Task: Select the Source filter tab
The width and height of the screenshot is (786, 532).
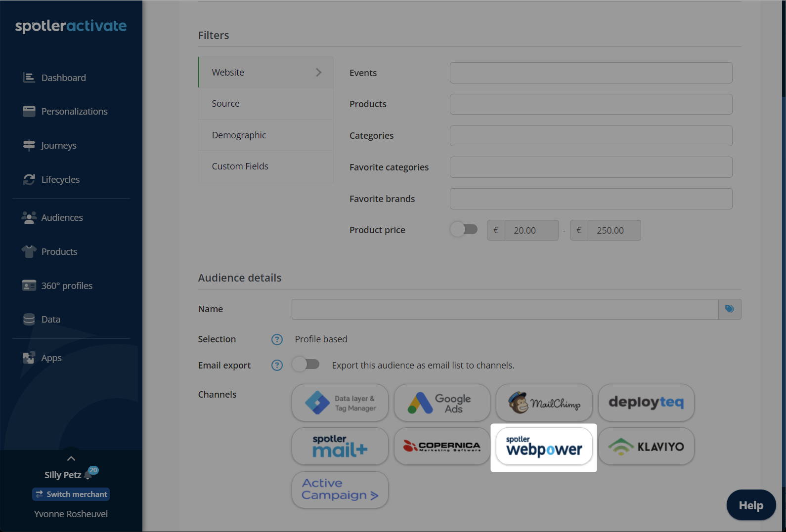Action: 265,104
